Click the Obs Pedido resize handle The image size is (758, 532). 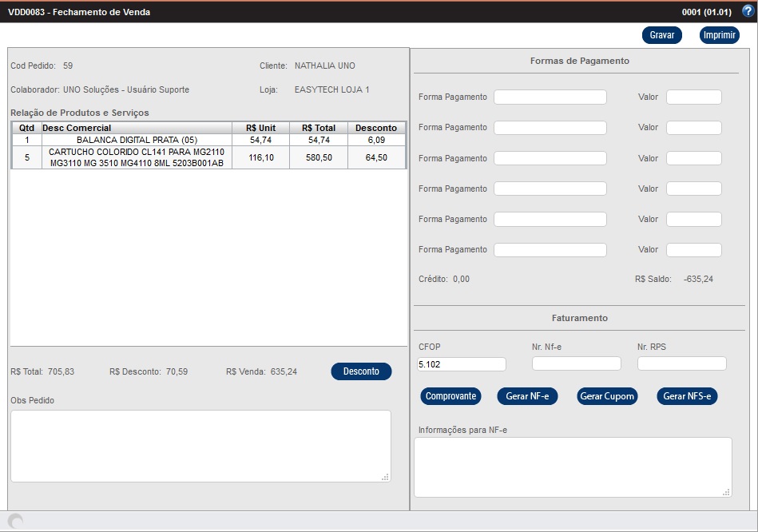385,477
